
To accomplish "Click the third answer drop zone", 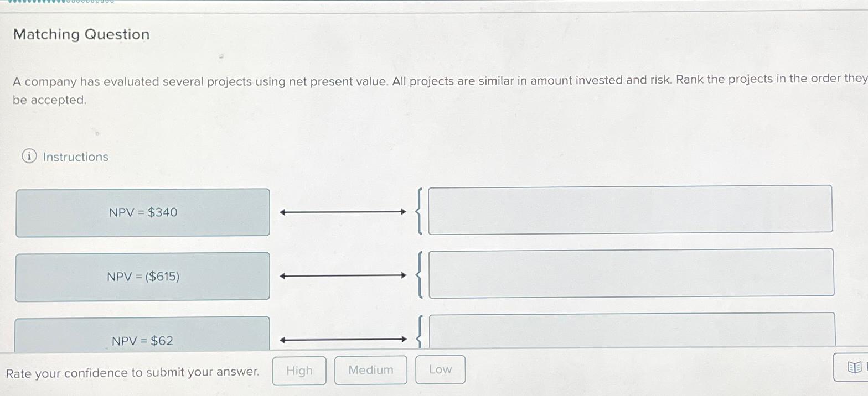I will [x=630, y=332].
